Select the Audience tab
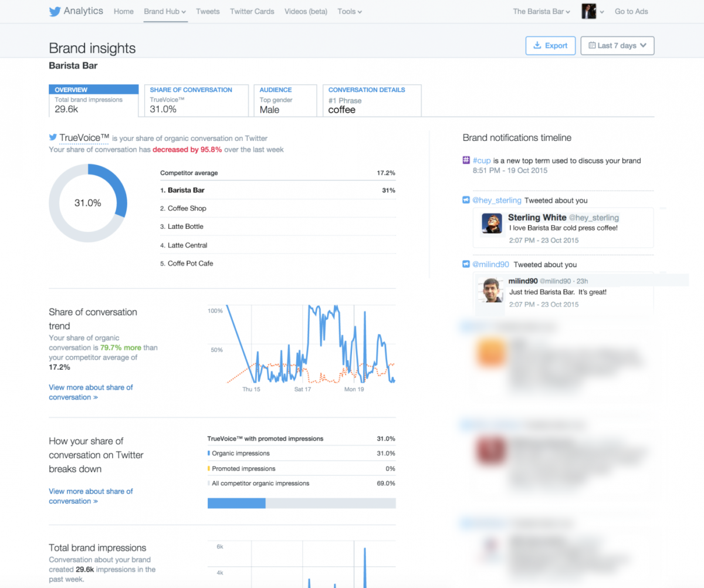Image resolution: width=704 pixels, height=588 pixels. [x=285, y=100]
